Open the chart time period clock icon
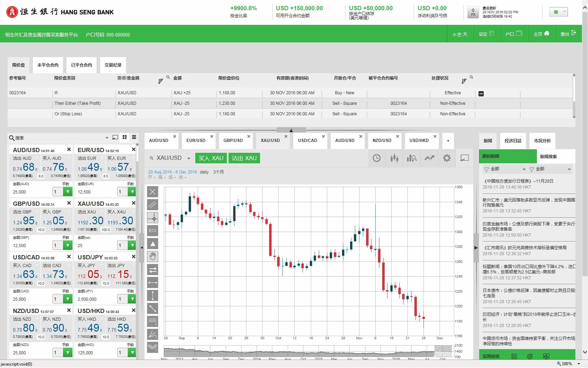Screen dimensions: 588x368 (377, 158)
